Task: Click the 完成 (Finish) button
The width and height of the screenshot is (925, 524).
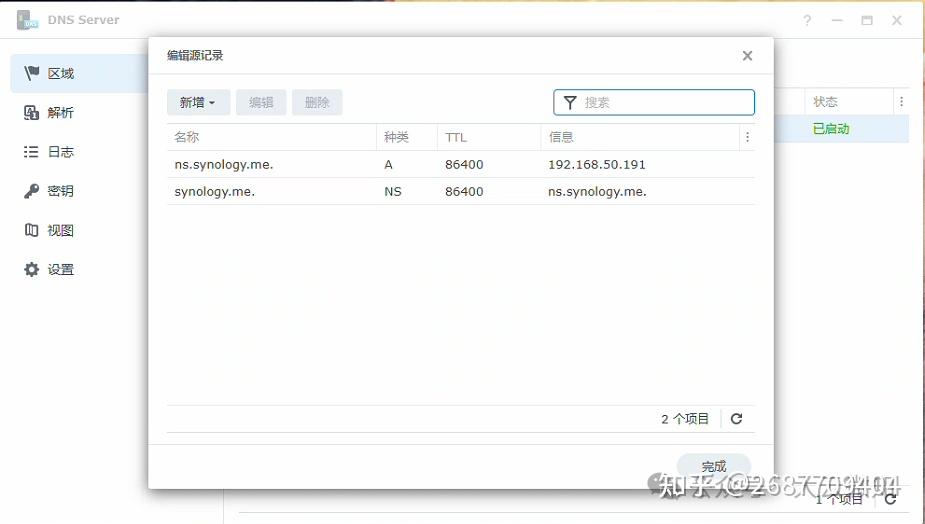Action: [714, 466]
